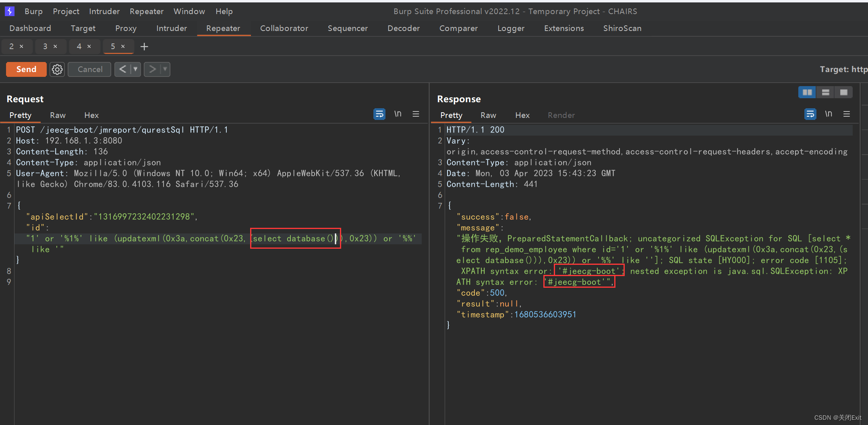Close Repeater request tab 4
The height and width of the screenshot is (425, 868).
(x=89, y=46)
